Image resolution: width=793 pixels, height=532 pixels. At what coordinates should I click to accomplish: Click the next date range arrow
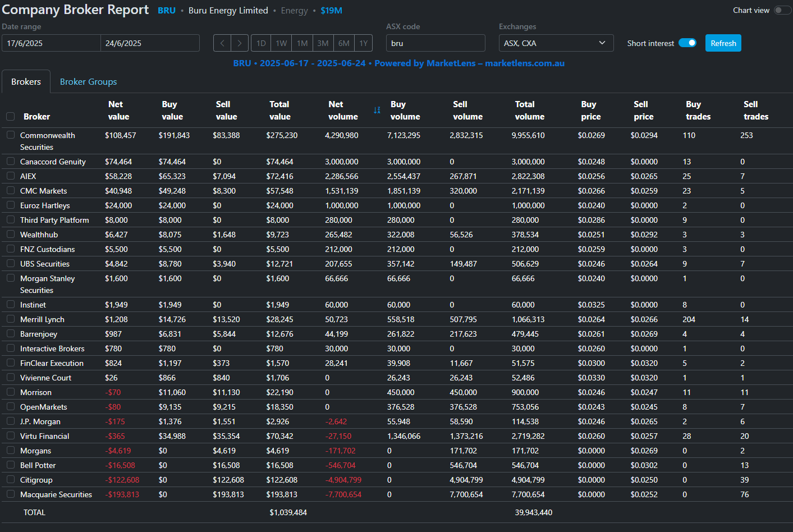pos(240,43)
